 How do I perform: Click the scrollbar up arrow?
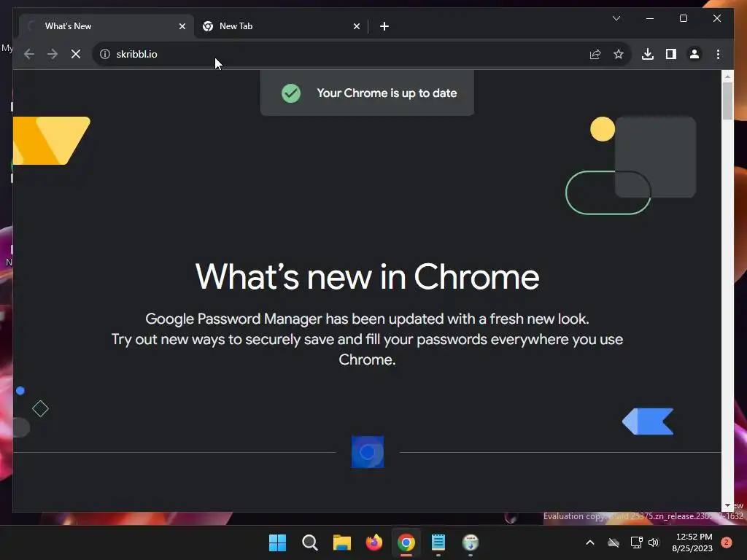(x=727, y=76)
